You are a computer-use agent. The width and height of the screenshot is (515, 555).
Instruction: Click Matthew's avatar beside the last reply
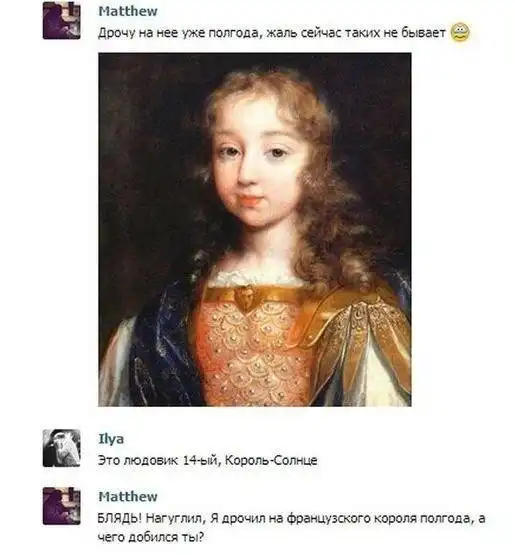coord(62,506)
